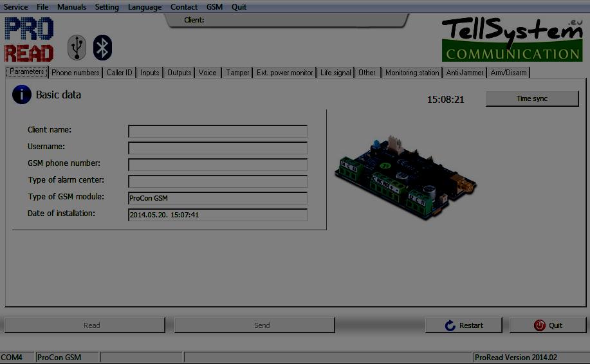590x364 pixels.
Task: Open the Language menu
Action: [145, 7]
